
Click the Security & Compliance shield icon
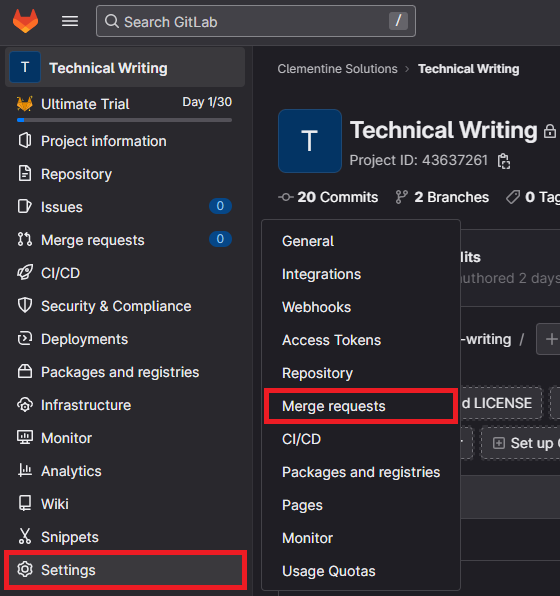(x=25, y=305)
